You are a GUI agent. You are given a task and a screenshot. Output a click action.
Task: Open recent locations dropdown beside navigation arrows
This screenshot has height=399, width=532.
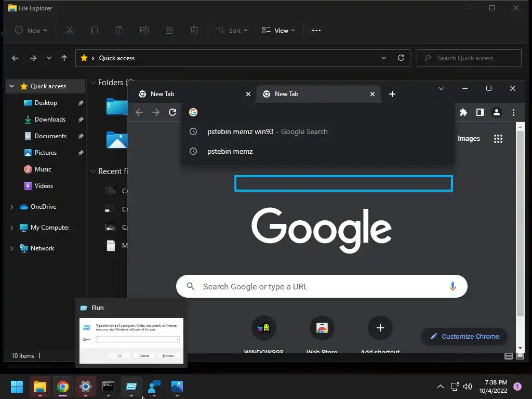[49, 58]
